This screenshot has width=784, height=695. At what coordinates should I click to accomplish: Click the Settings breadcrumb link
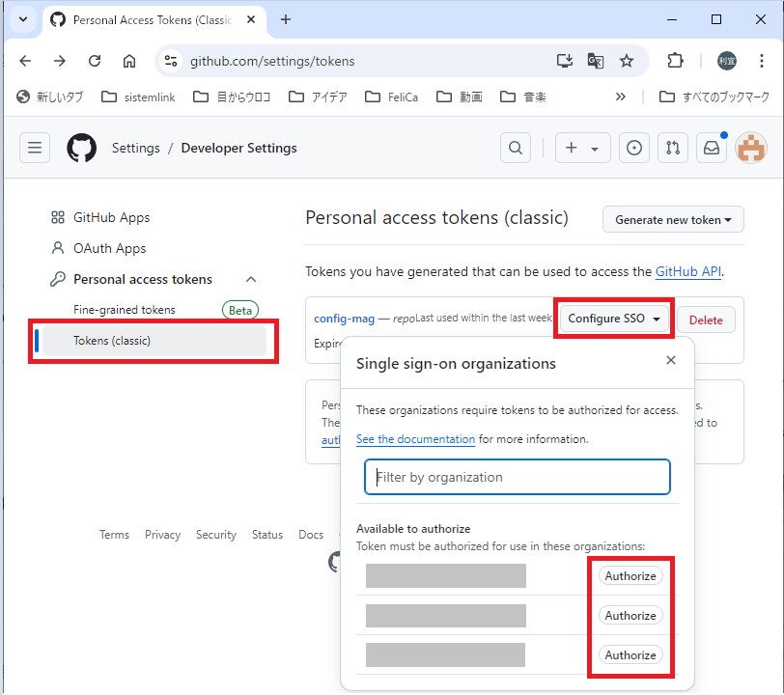135,148
